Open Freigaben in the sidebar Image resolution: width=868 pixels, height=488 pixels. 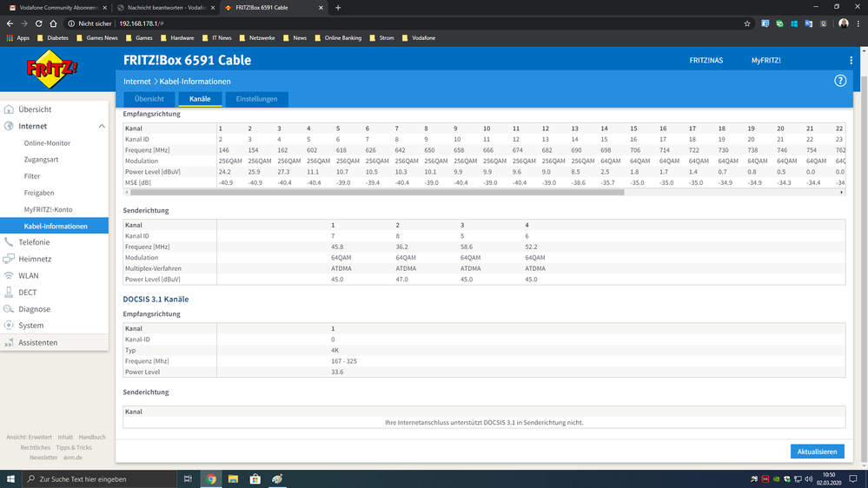39,193
